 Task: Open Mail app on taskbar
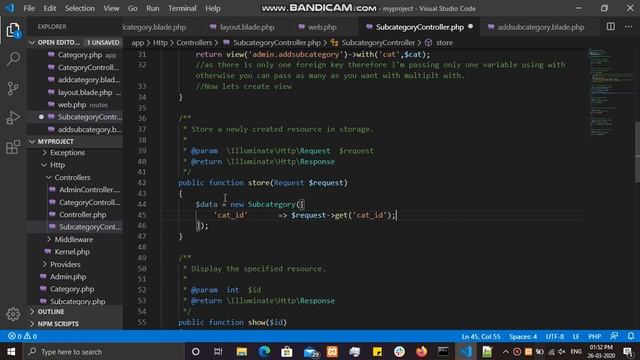tap(310, 351)
